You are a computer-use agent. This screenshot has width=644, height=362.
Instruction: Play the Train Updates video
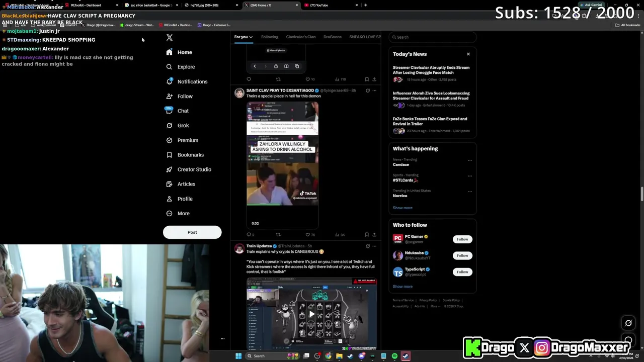coord(311,314)
